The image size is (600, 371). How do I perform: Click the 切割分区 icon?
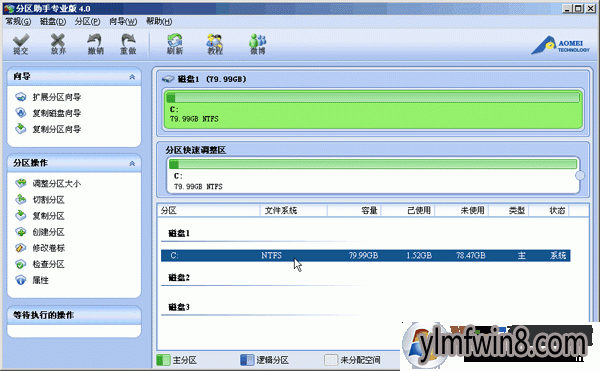21,199
